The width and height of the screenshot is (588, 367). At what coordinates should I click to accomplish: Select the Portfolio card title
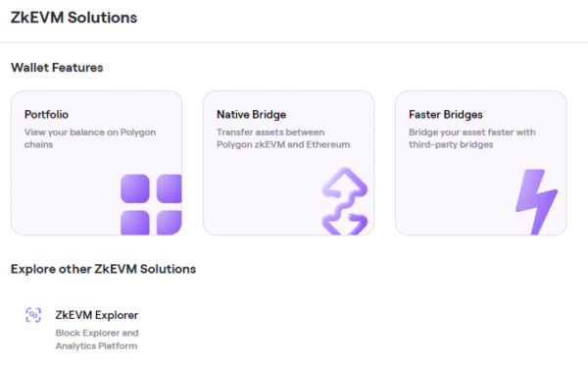click(46, 114)
